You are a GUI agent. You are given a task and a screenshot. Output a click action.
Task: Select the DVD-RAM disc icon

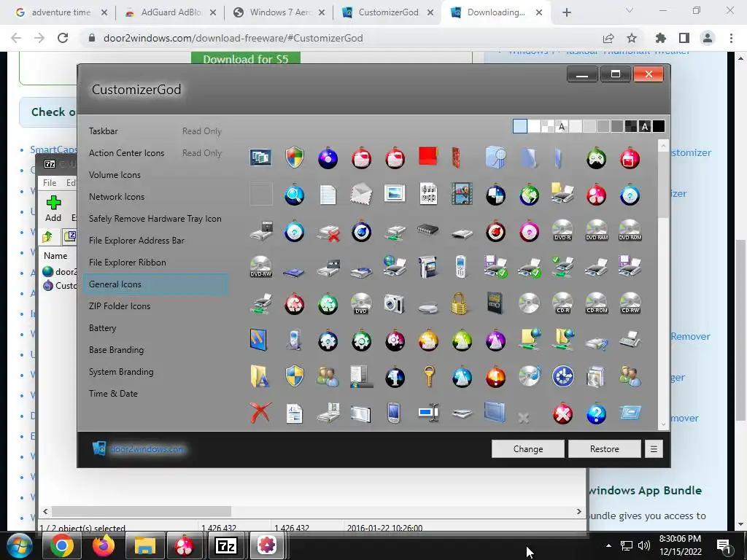click(x=597, y=231)
